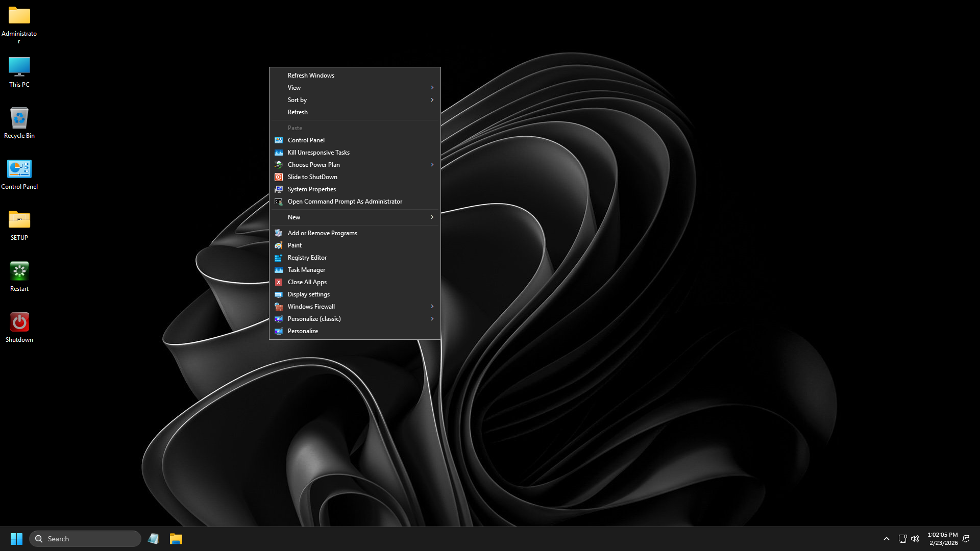Select New in the context menu
Image resolution: width=980 pixels, height=551 pixels.
[x=355, y=217]
